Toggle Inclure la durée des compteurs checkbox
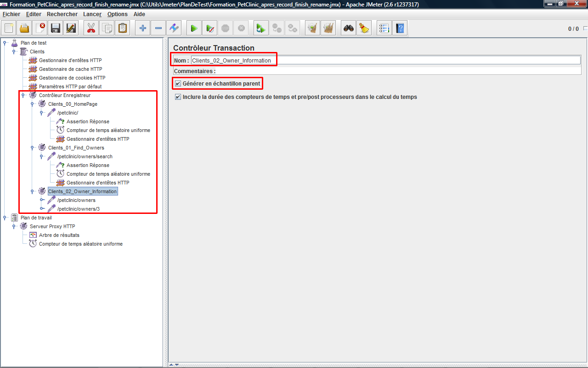Screen dimensions: 588x368 click(x=178, y=97)
